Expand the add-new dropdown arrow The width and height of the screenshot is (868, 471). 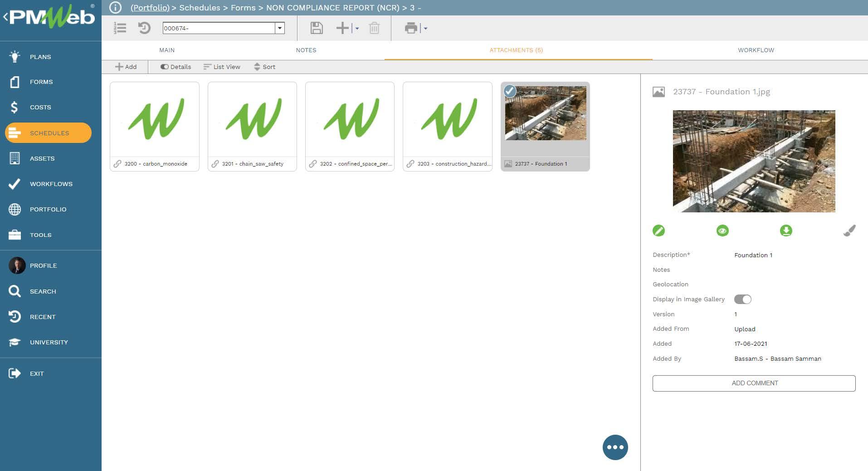pyautogui.click(x=357, y=29)
